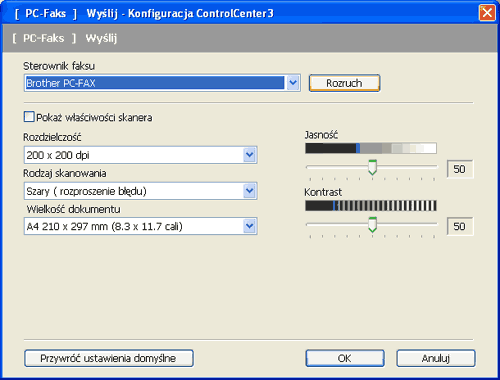The height and width of the screenshot is (380, 500).
Task: Click the Rozruch button
Action: 344,83
